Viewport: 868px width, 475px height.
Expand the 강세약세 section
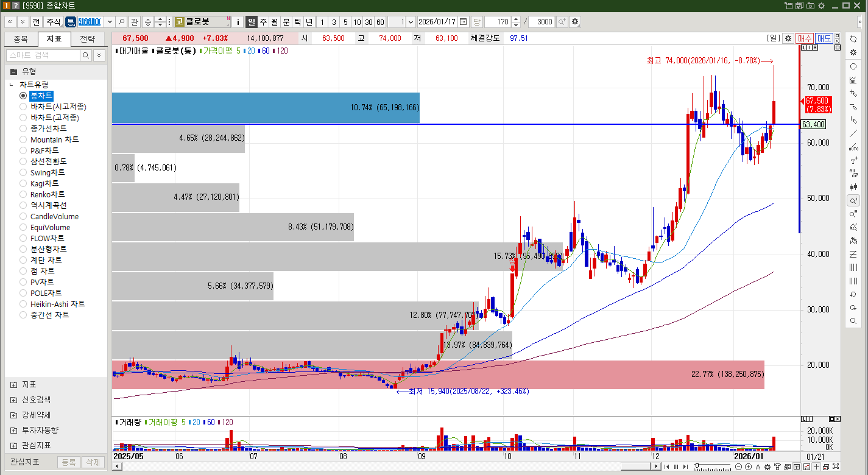pyautogui.click(x=14, y=415)
